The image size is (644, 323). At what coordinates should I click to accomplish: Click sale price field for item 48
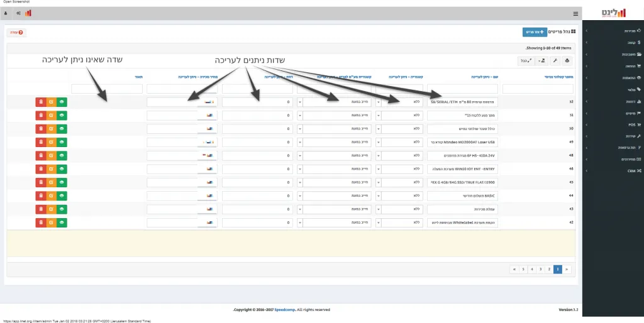[182, 156]
